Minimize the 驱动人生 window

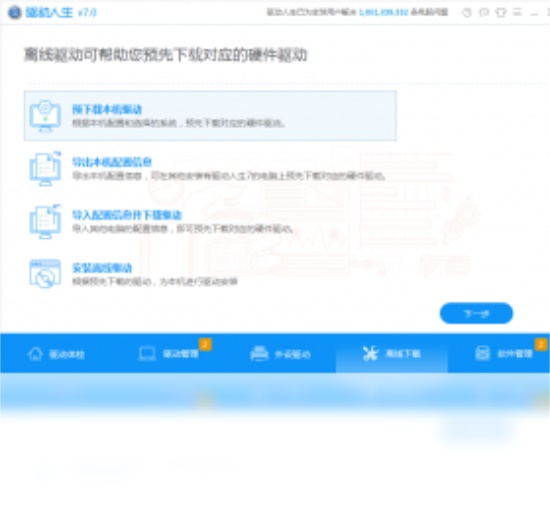(534, 13)
